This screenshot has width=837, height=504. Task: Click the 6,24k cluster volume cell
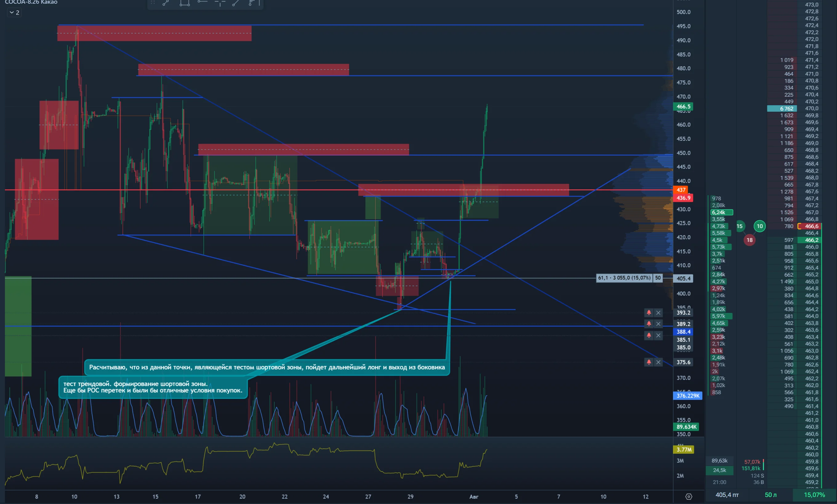coord(722,212)
